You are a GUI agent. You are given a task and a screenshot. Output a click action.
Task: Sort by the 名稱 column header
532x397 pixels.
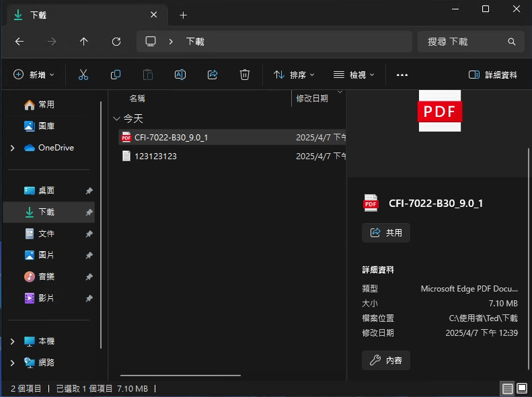(137, 99)
